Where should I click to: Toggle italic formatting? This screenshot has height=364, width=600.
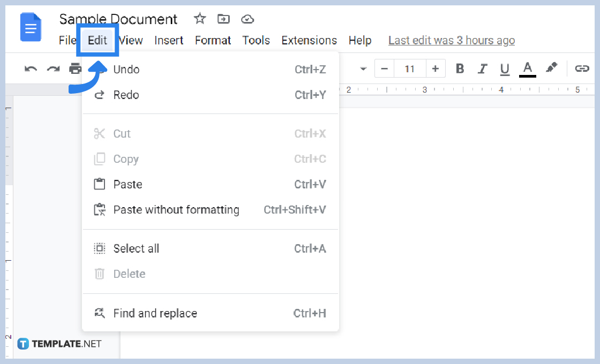pyautogui.click(x=482, y=69)
